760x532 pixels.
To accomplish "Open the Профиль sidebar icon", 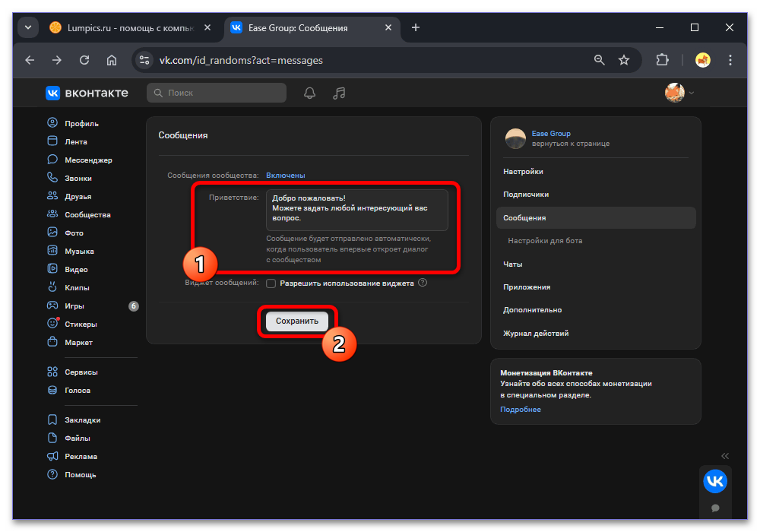I will tap(52, 122).
